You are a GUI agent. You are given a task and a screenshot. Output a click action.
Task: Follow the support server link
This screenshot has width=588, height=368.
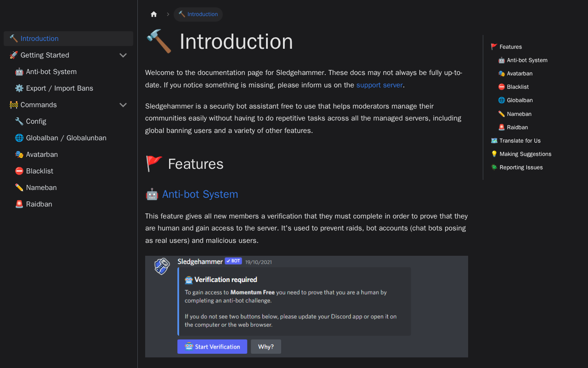(379, 85)
